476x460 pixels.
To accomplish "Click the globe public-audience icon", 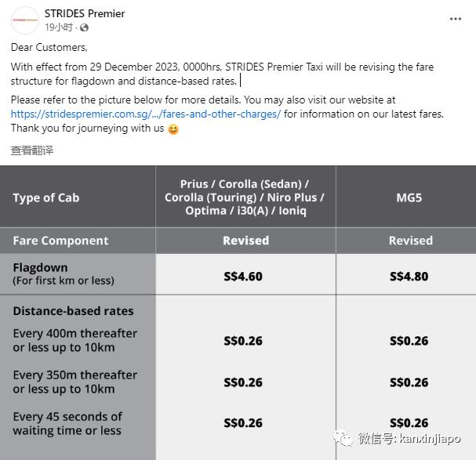I will coord(84,27).
